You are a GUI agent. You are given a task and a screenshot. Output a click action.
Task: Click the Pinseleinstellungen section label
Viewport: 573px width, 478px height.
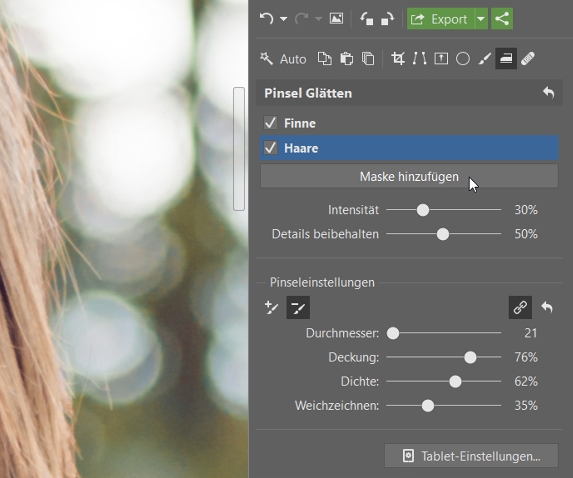pos(322,282)
